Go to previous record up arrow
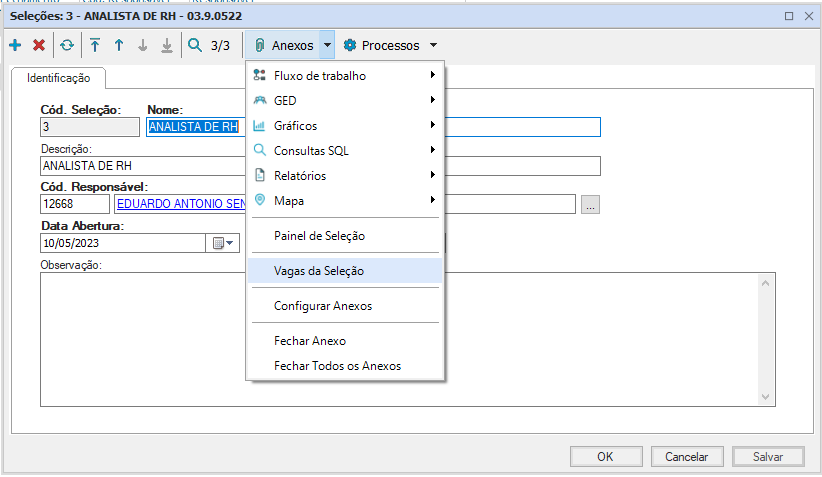The height and width of the screenshot is (477, 822). (118, 45)
